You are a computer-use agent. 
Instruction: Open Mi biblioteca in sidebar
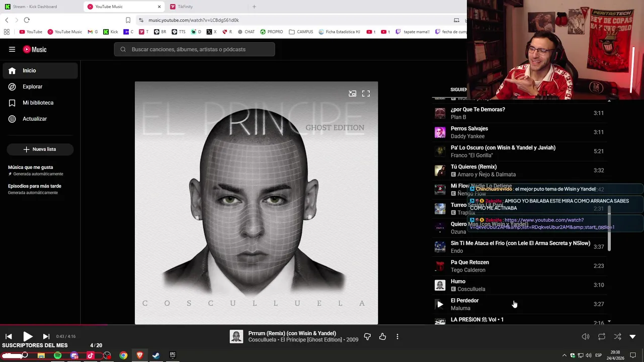40,103
